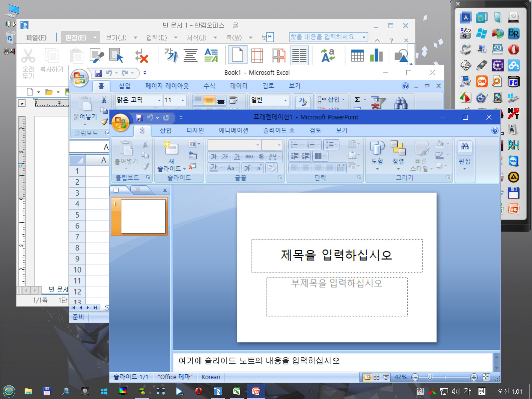Toggle italic in PowerPoint font group
This screenshot has height=399, width=532.
tap(225, 156)
